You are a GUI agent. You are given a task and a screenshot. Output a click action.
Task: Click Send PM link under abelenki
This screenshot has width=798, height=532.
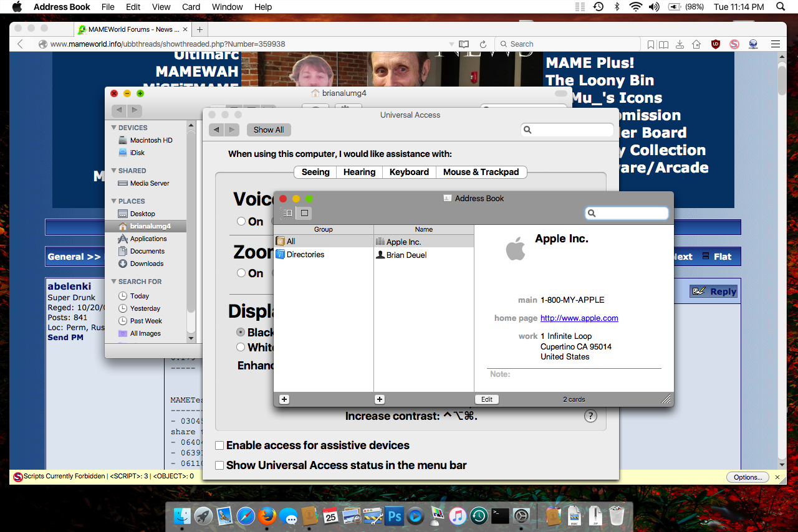[x=65, y=337]
